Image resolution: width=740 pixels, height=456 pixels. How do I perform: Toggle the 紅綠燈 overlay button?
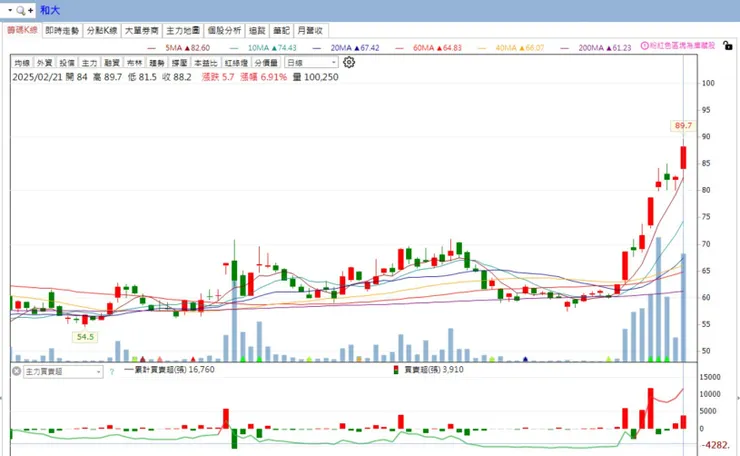(236, 63)
